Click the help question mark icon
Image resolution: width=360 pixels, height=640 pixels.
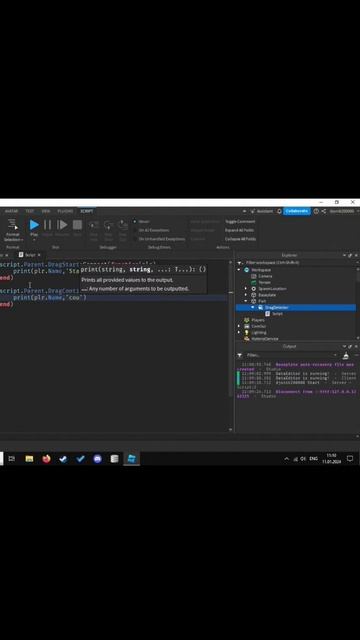click(316, 211)
